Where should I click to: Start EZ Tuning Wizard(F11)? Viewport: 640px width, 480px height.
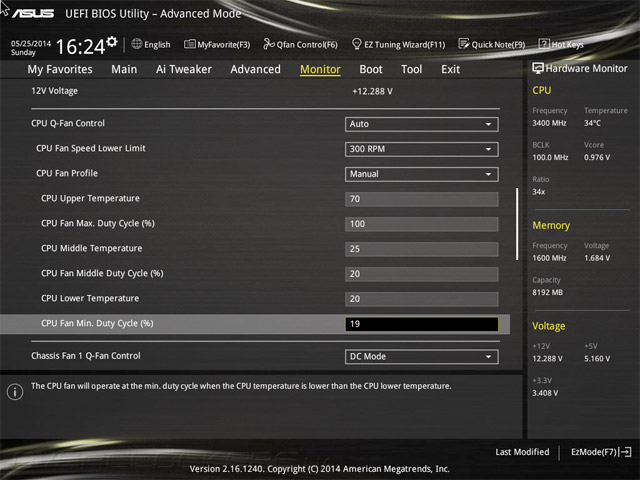398,44
